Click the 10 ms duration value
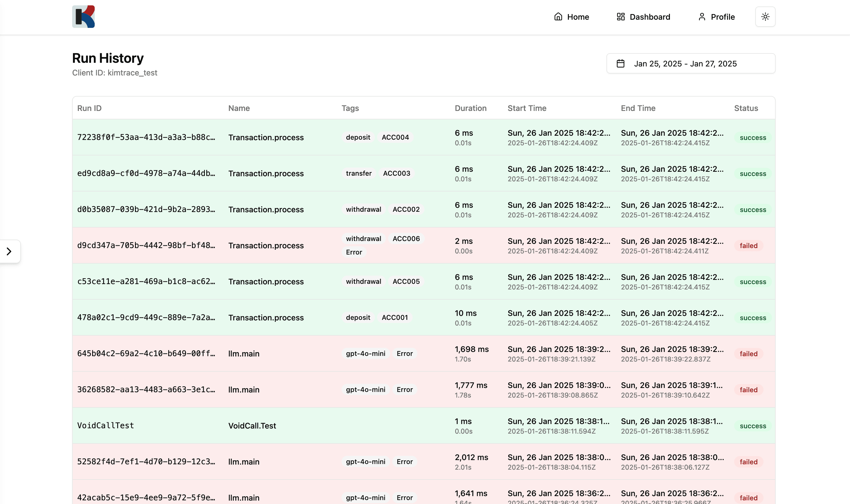 (x=466, y=313)
